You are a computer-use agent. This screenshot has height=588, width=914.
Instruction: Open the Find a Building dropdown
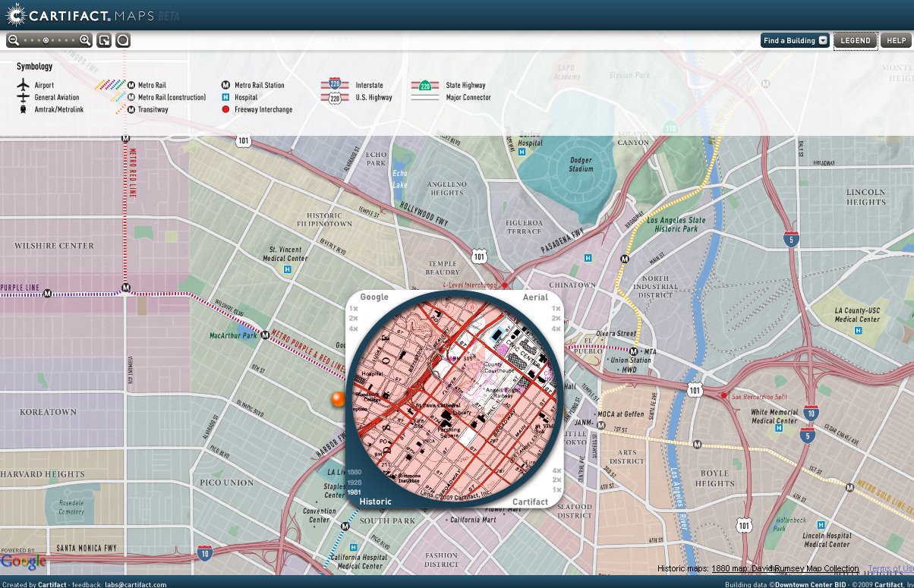pyautogui.click(x=795, y=40)
